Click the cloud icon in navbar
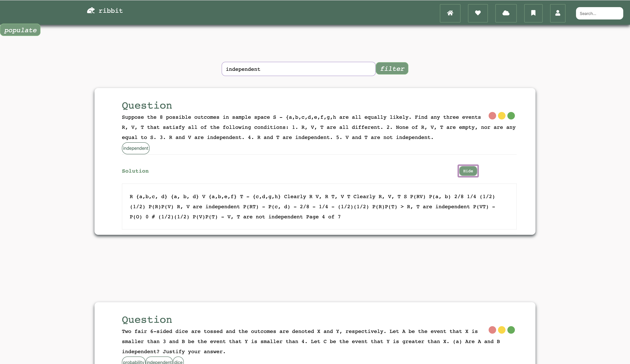Viewport: 630px width, 364px height. (506, 13)
